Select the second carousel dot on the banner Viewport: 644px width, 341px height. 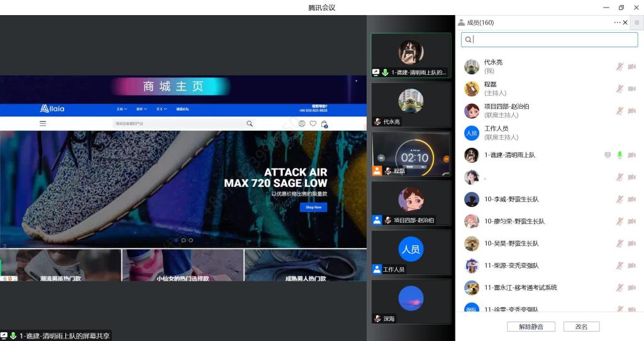coord(184,240)
